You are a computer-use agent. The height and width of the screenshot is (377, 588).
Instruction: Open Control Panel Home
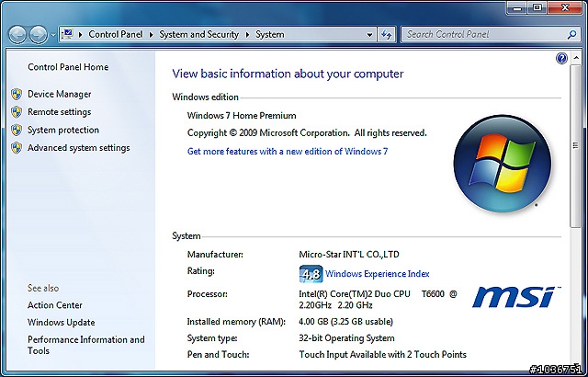tap(68, 67)
